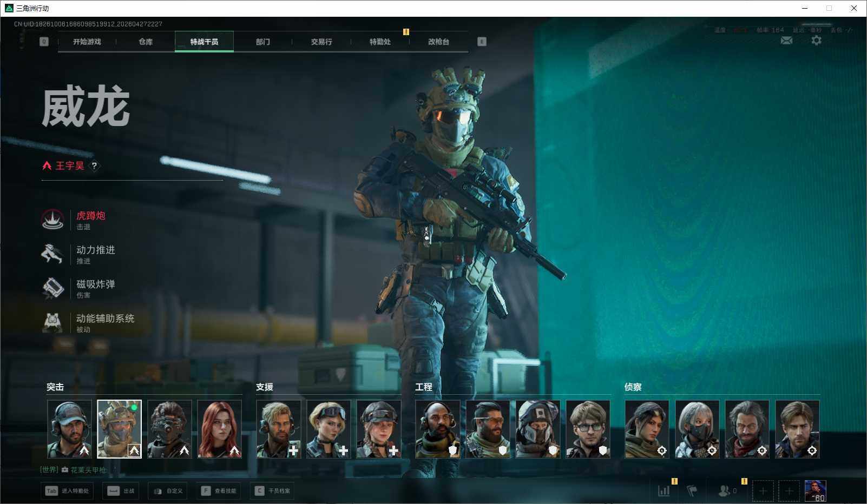Screen dimensions: 867x504
Task: Select 突击 operator with night-vision goggles
Action: pos(169,429)
